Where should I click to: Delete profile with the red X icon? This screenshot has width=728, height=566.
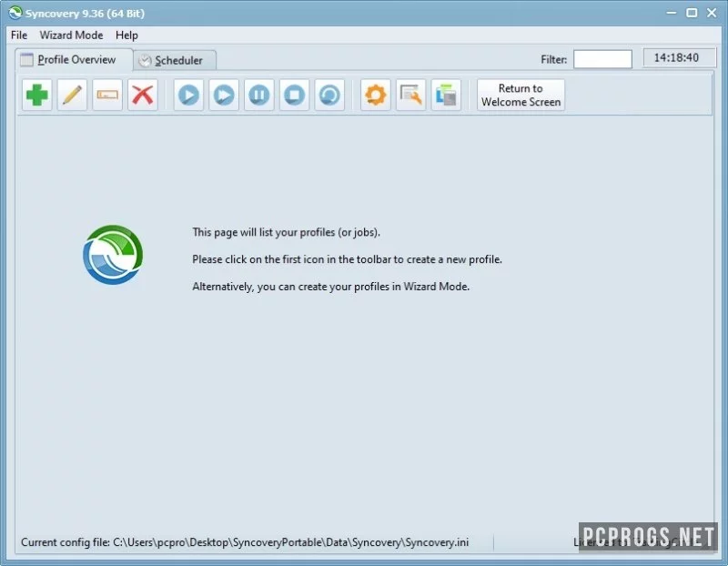pos(143,96)
